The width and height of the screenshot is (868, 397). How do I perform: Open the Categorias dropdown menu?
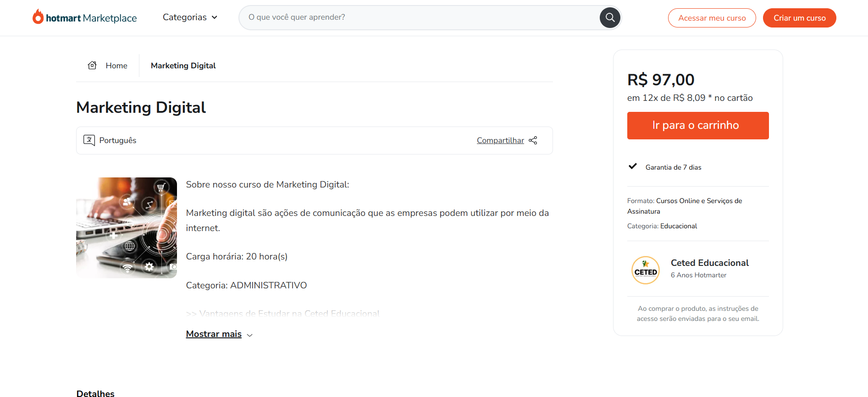pos(190,17)
